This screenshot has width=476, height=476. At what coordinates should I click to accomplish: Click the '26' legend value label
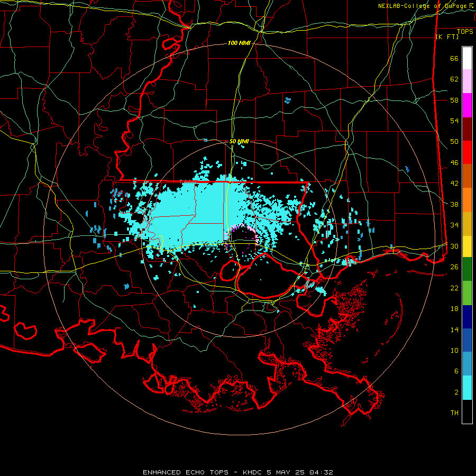[x=454, y=267]
